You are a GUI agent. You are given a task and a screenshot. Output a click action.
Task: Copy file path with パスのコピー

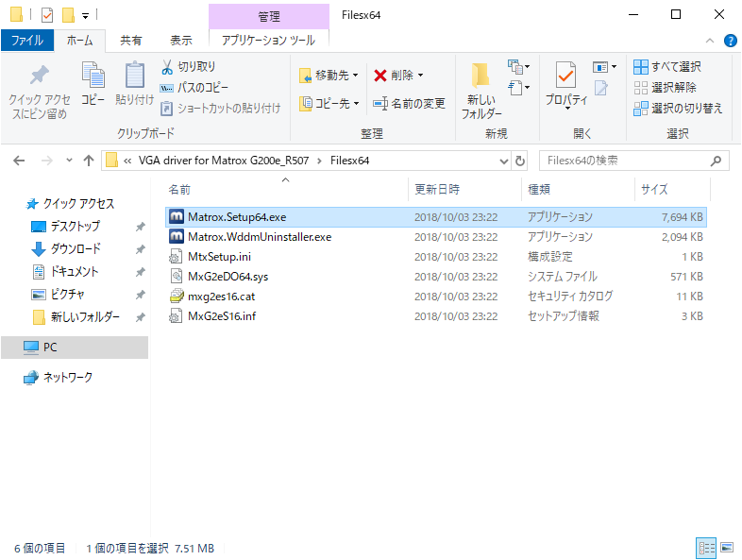tap(194, 88)
